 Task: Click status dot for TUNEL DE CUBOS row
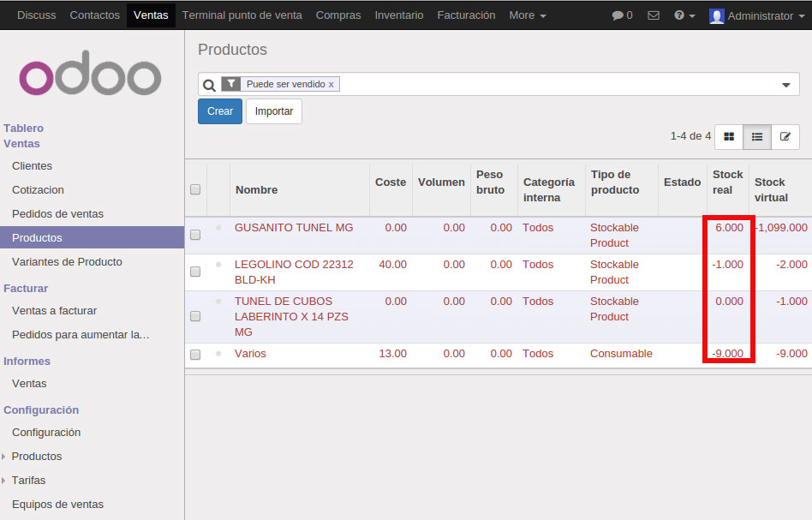click(218, 301)
